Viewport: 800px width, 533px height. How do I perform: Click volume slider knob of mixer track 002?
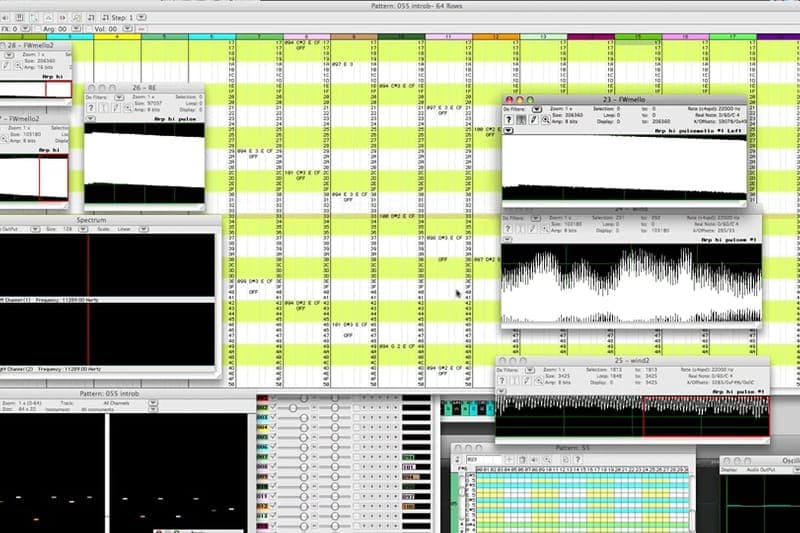click(x=293, y=408)
